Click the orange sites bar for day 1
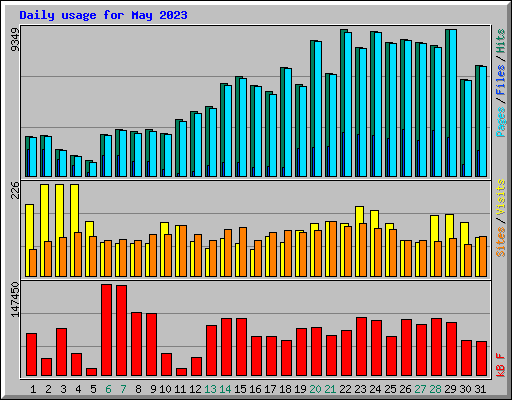This screenshot has width=512, height=400. [x=33, y=263]
